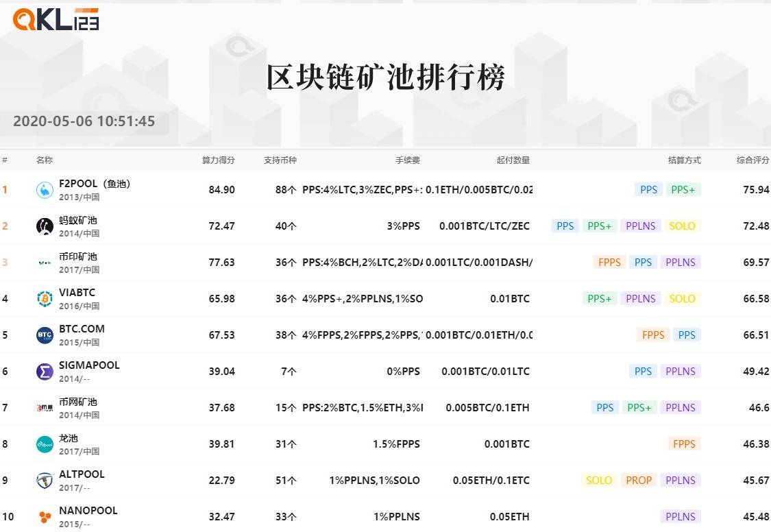Click PPS+ tag in 币网矿池 row

coord(639,408)
